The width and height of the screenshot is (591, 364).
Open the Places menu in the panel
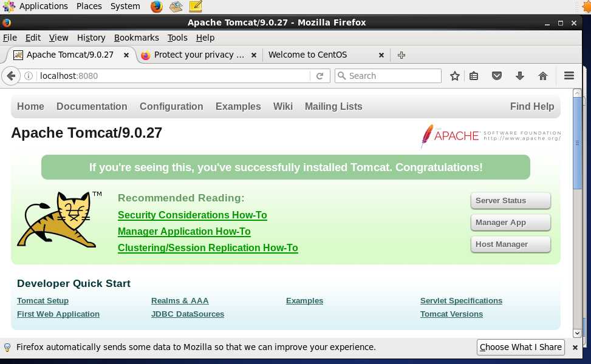pos(89,6)
